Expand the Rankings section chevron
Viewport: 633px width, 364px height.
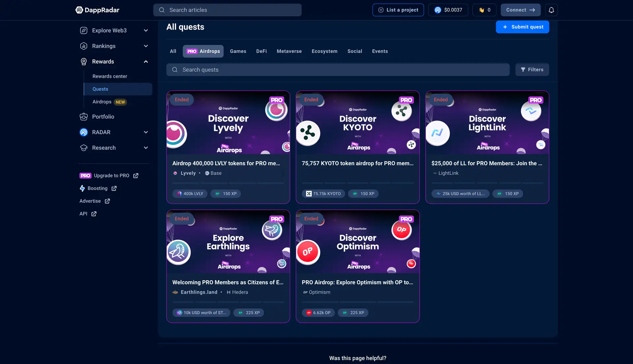click(x=146, y=46)
